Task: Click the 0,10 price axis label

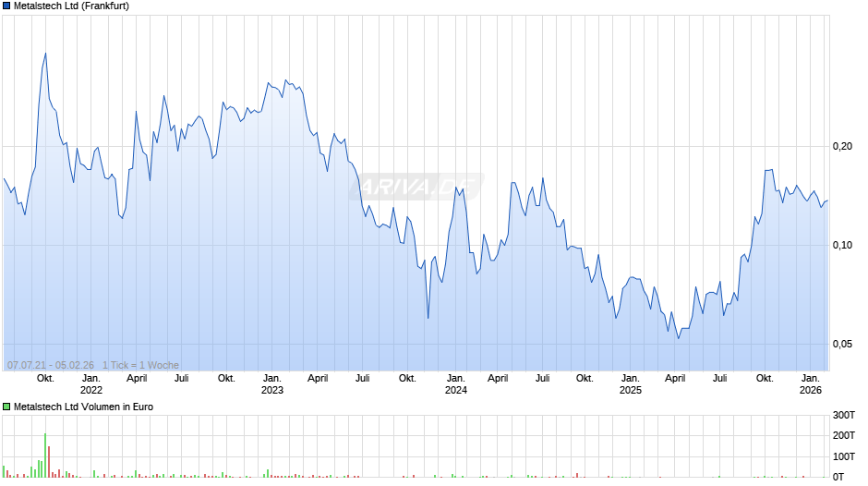Action: [x=842, y=245]
